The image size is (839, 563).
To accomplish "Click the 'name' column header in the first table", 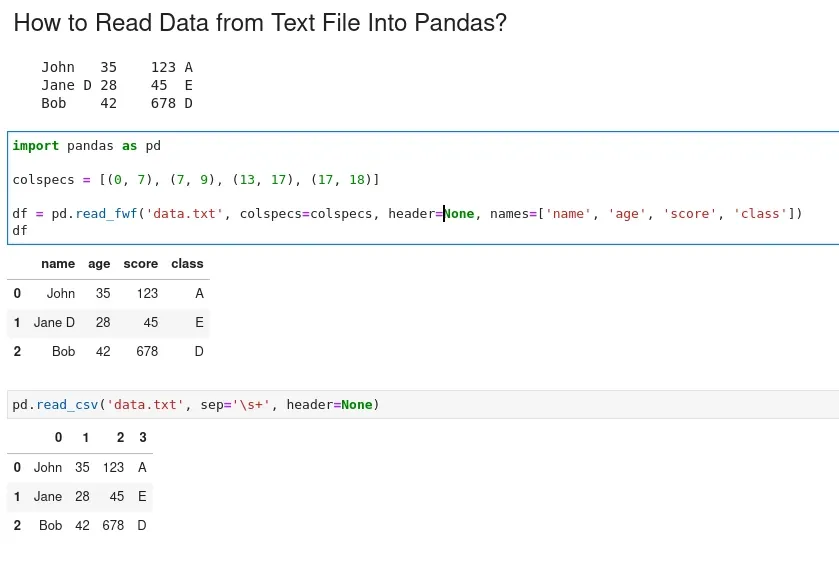I will pos(58,263).
